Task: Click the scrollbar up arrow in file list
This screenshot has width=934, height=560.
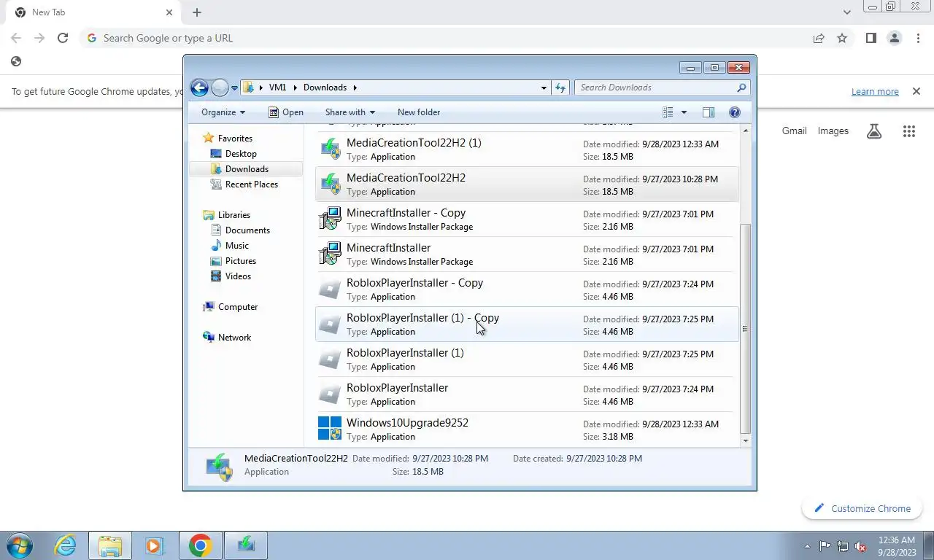Action: pos(745,131)
